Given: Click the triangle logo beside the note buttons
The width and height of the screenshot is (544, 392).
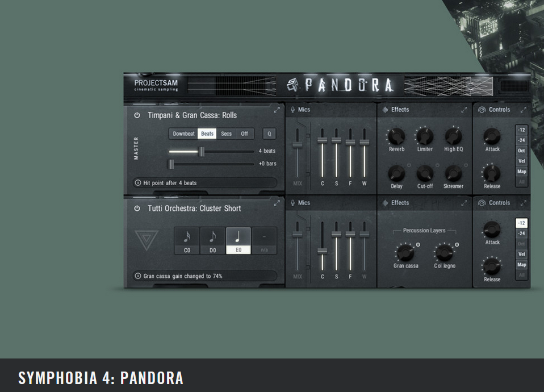Looking at the screenshot, I should click(x=147, y=240).
